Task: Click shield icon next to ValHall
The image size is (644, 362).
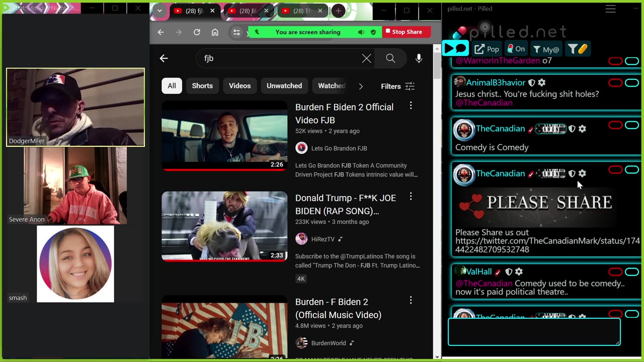Action: [509, 271]
